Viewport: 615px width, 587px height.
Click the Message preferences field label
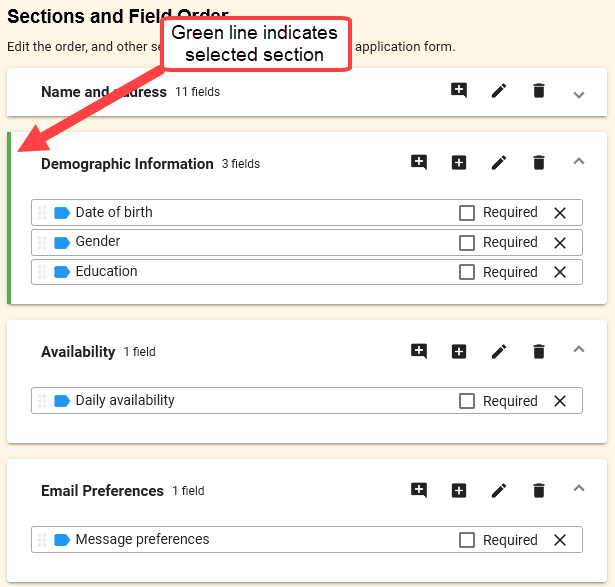click(142, 540)
